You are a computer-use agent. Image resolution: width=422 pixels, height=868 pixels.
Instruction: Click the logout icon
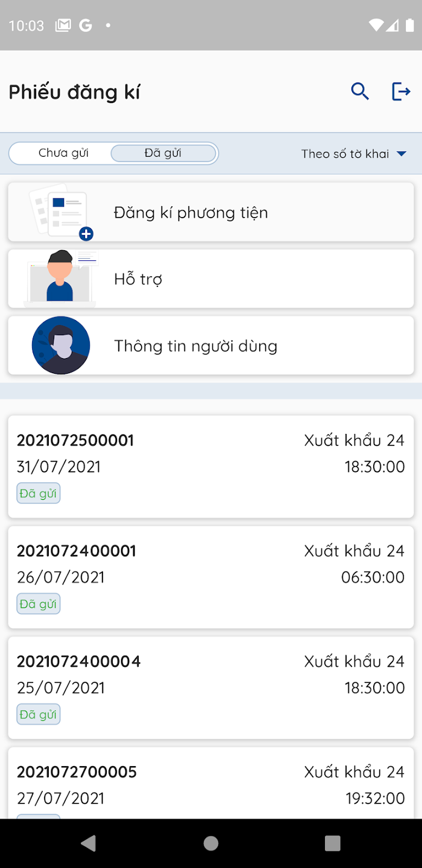(400, 91)
